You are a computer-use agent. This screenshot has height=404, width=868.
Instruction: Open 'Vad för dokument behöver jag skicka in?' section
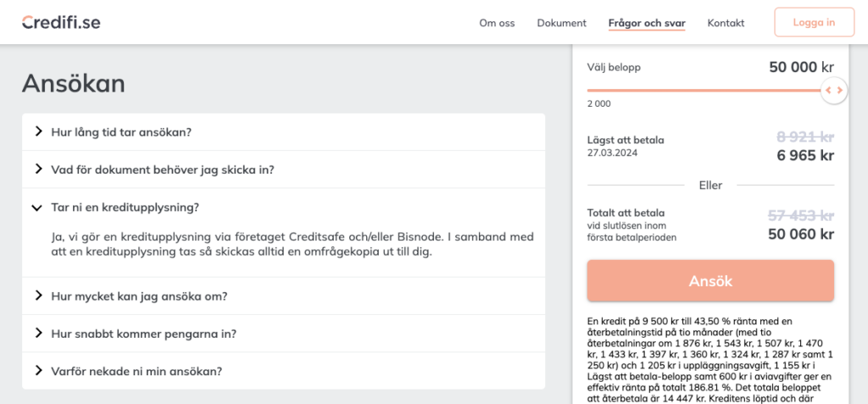163,169
